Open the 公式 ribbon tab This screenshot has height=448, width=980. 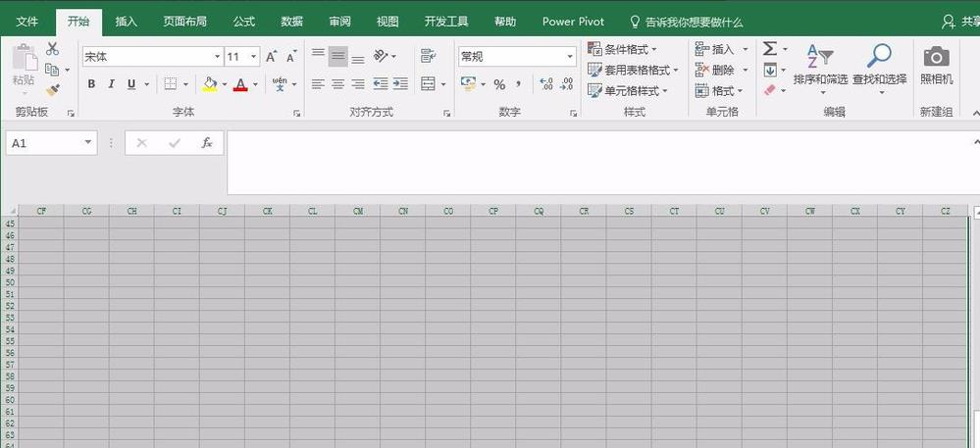[x=244, y=21]
